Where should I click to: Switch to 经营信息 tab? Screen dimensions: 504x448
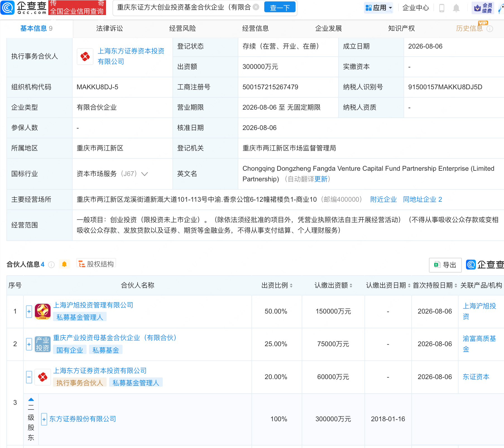pyautogui.click(x=255, y=28)
